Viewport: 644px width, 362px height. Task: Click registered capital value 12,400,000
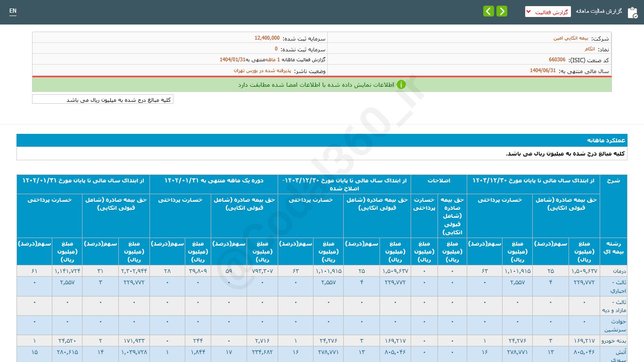coord(267,38)
